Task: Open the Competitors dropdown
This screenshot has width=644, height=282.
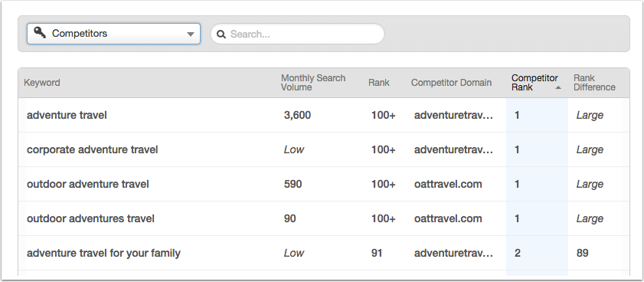Action: (x=113, y=33)
